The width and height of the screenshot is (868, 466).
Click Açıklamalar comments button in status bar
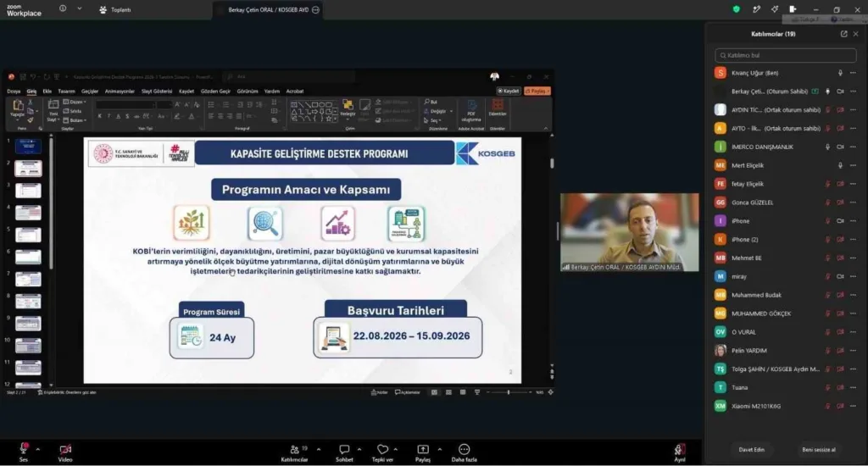click(x=408, y=392)
